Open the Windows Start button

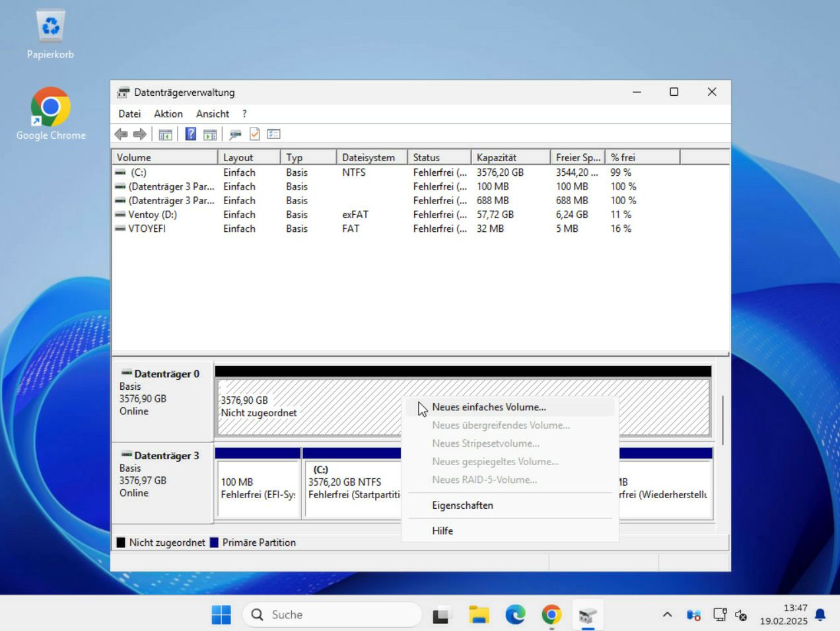pos(221,614)
